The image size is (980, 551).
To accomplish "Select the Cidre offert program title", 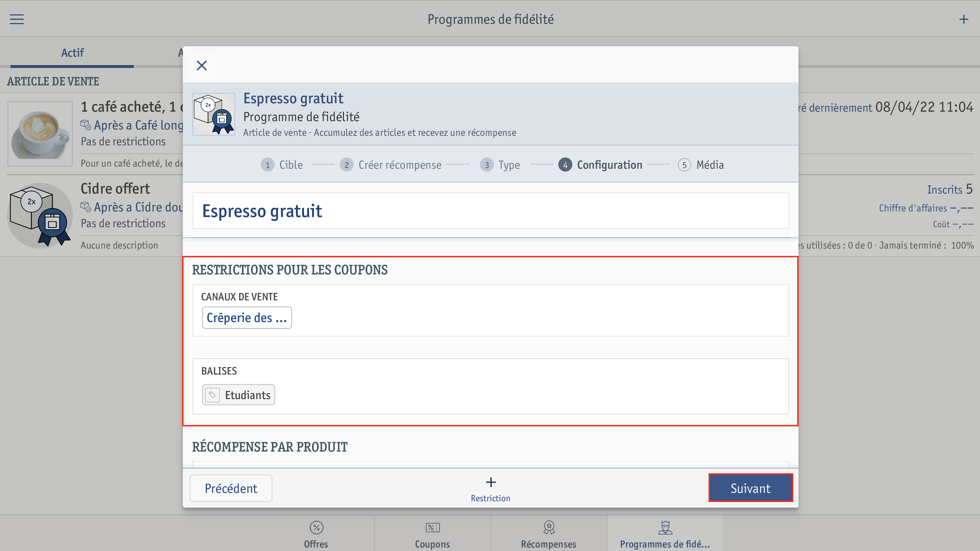I will click(x=115, y=188).
